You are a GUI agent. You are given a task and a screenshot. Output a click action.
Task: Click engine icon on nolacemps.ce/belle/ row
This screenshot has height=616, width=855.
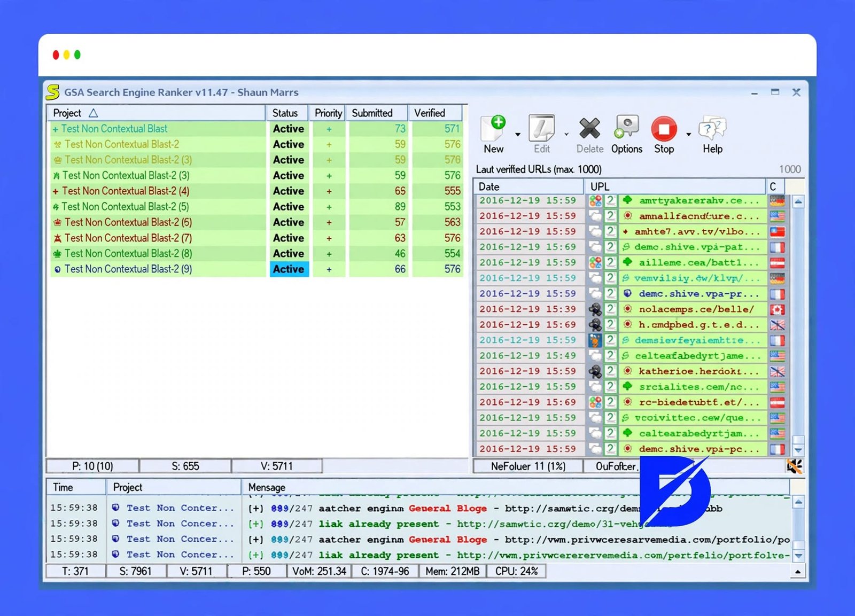click(595, 309)
